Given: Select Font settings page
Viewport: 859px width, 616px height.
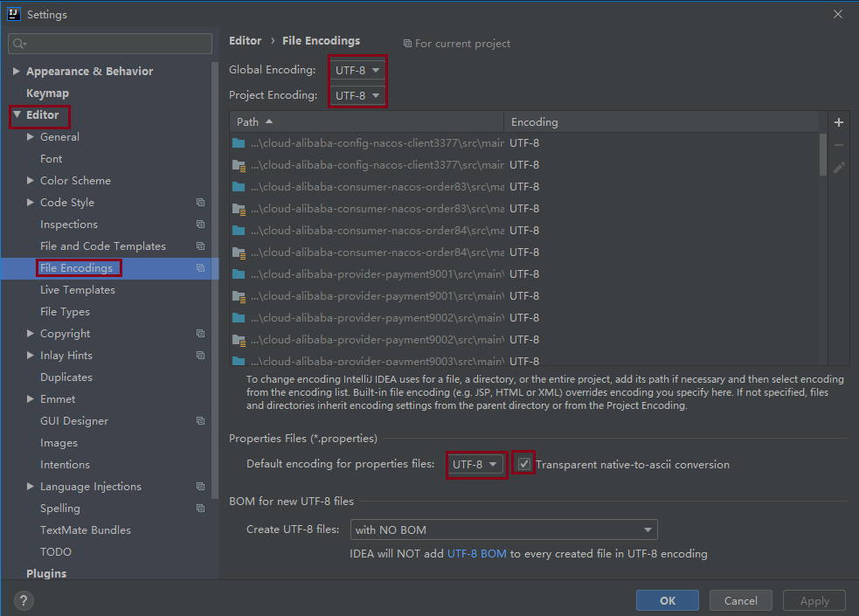Looking at the screenshot, I should click(x=51, y=159).
